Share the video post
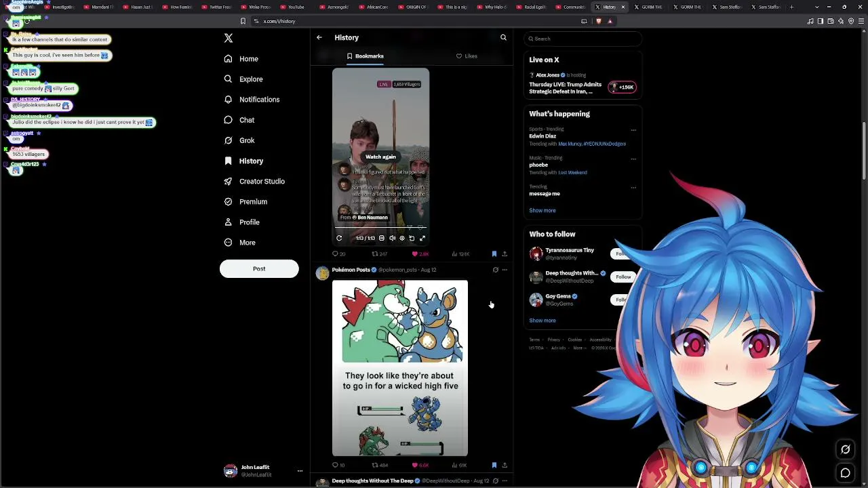Image resolution: width=868 pixels, height=488 pixels. coord(504,254)
